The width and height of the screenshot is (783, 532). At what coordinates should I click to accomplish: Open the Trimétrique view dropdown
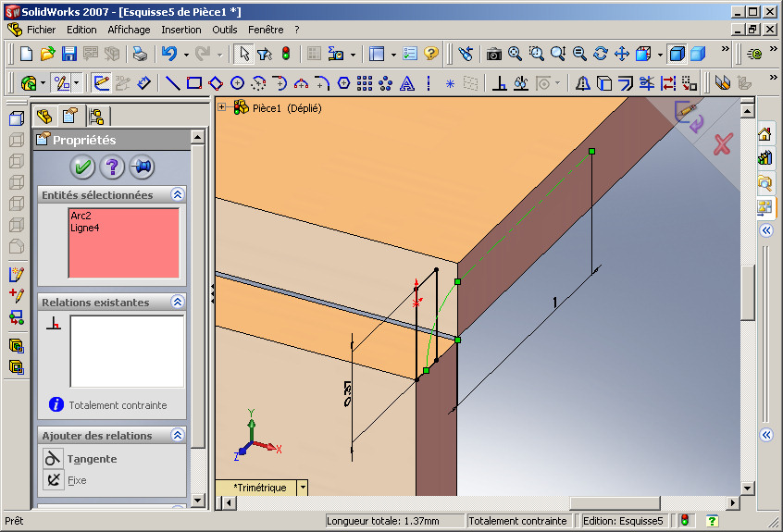click(x=303, y=487)
